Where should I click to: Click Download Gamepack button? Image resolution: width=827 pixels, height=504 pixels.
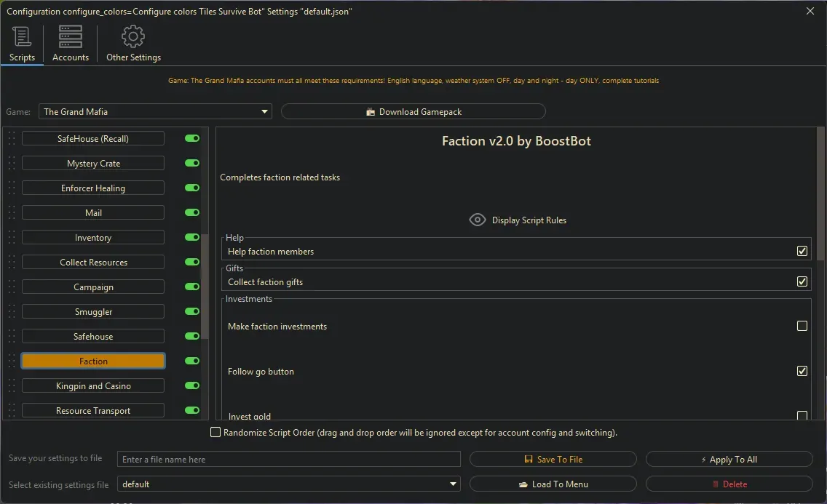[x=413, y=112]
